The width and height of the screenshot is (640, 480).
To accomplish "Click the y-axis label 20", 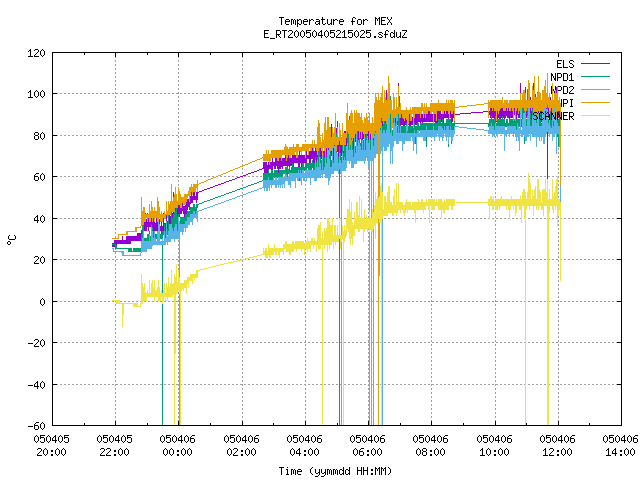I will (x=39, y=260).
